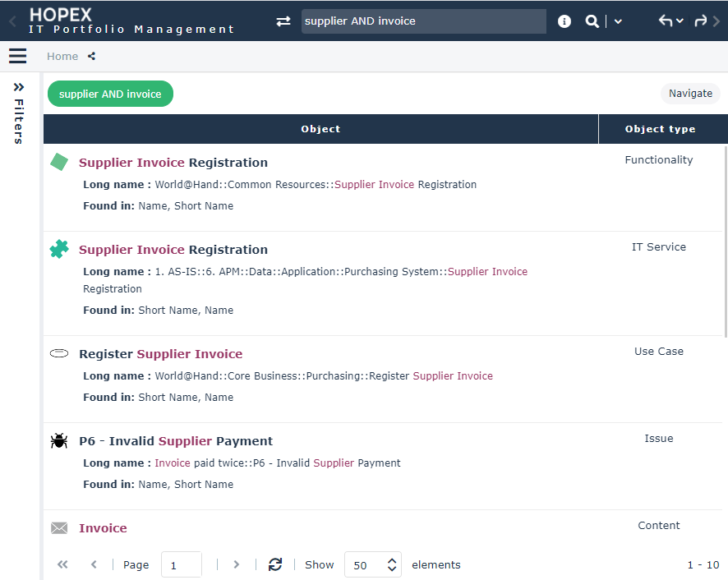
Task: Expand the search options dropdown arrow
Action: 618,21
